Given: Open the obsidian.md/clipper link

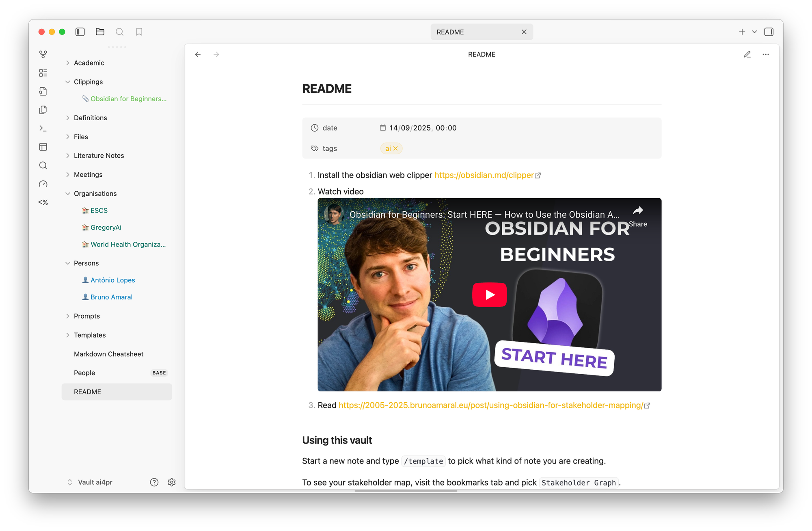Looking at the screenshot, I should coord(484,175).
